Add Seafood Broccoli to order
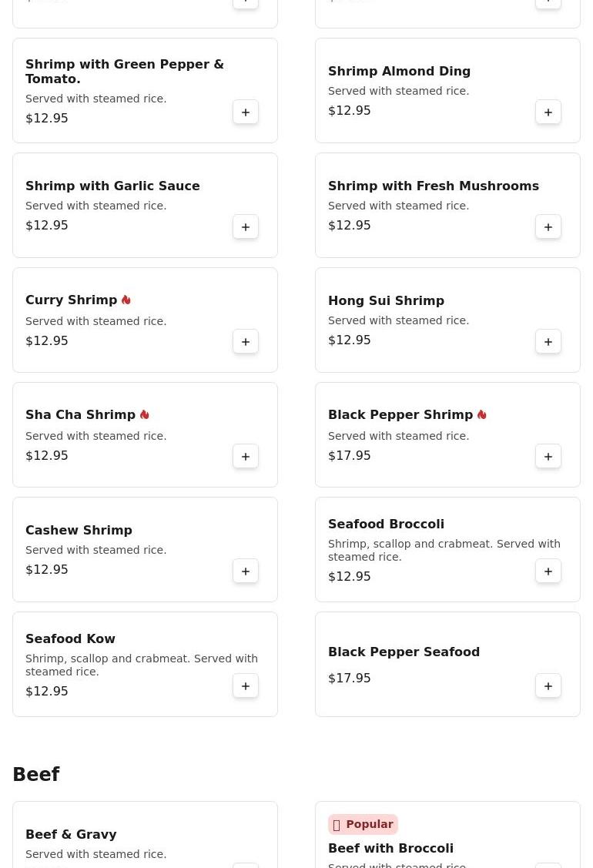This screenshot has width=593, height=868. 548,571
